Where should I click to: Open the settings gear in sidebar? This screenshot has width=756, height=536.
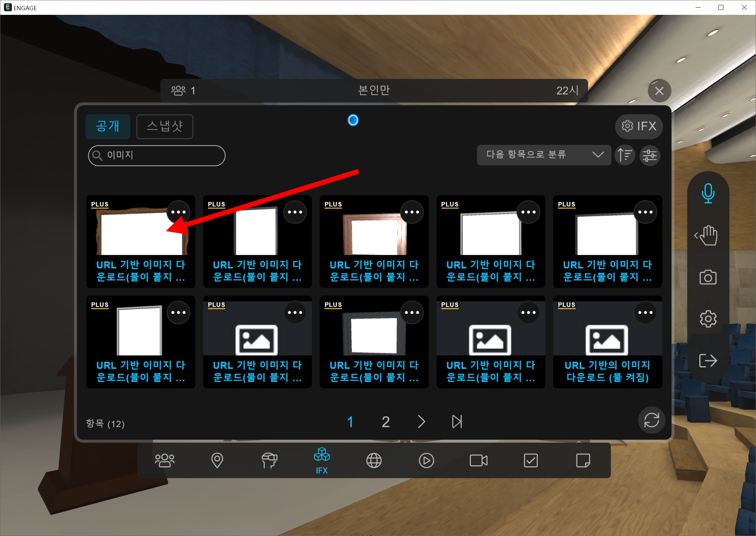(x=708, y=319)
